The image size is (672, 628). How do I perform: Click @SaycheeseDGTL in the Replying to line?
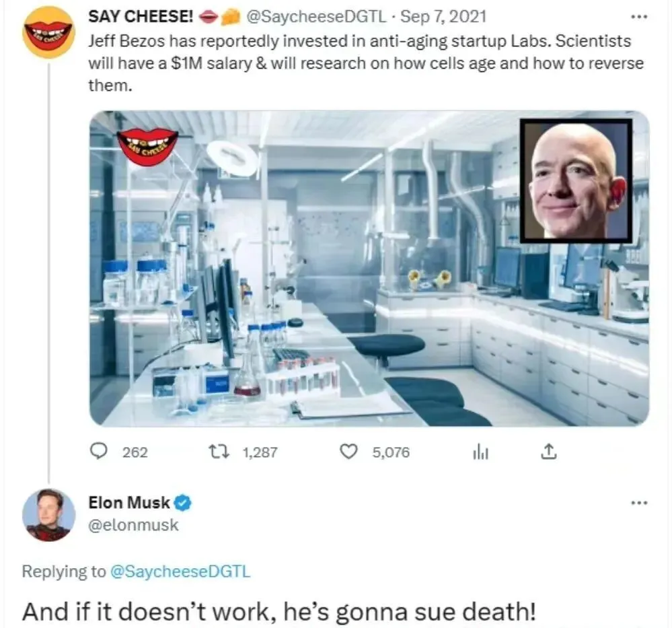[x=180, y=571]
